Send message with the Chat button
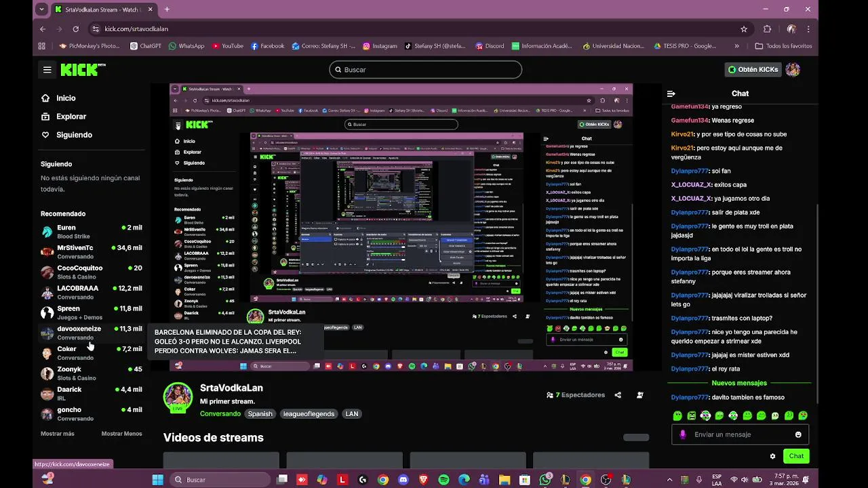The image size is (868, 488). pos(796,456)
